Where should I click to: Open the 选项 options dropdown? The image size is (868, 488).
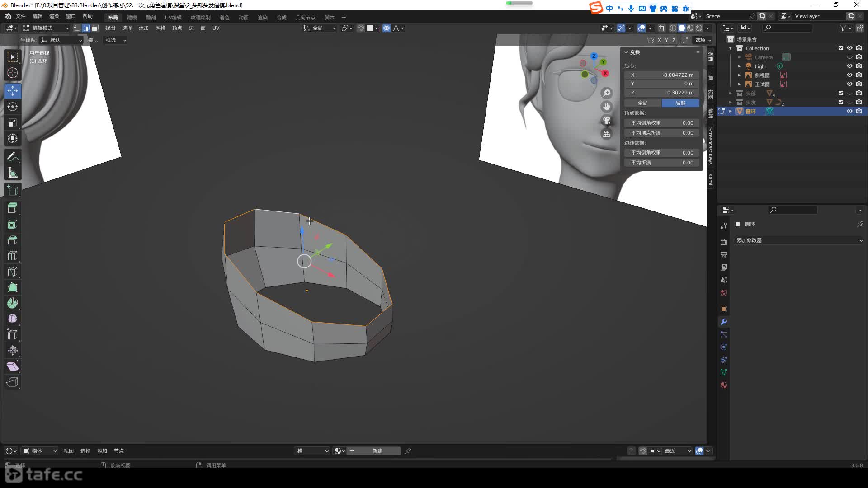703,40
